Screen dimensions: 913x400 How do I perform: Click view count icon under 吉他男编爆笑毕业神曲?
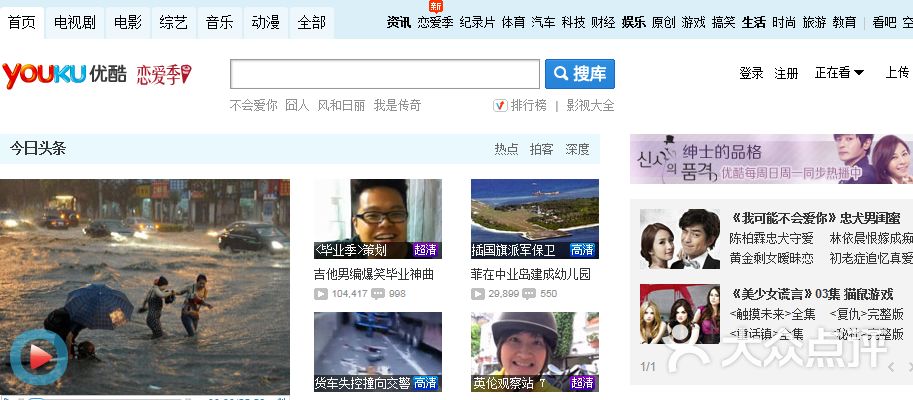pyautogui.click(x=320, y=294)
